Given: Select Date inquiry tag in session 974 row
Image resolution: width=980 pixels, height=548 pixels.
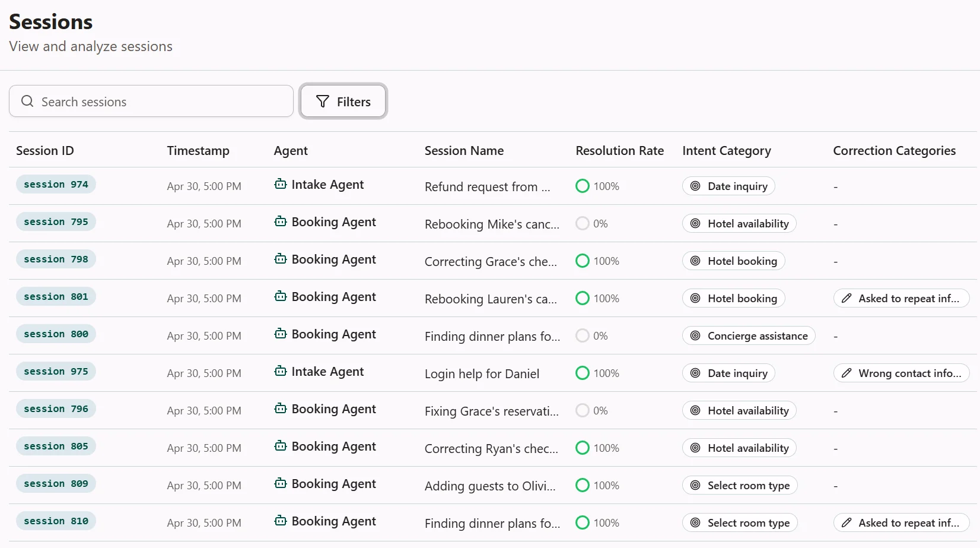Looking at the screenshot, I should (728, 186).
